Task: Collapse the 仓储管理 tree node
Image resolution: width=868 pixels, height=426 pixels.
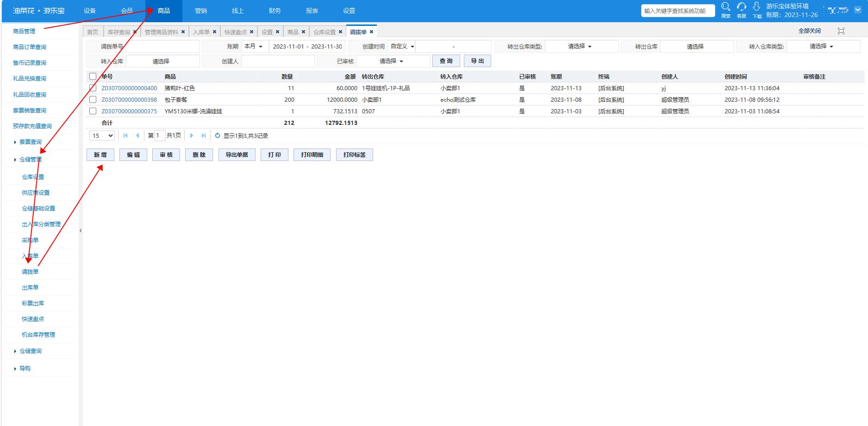Action: click(x=15, y=160)
